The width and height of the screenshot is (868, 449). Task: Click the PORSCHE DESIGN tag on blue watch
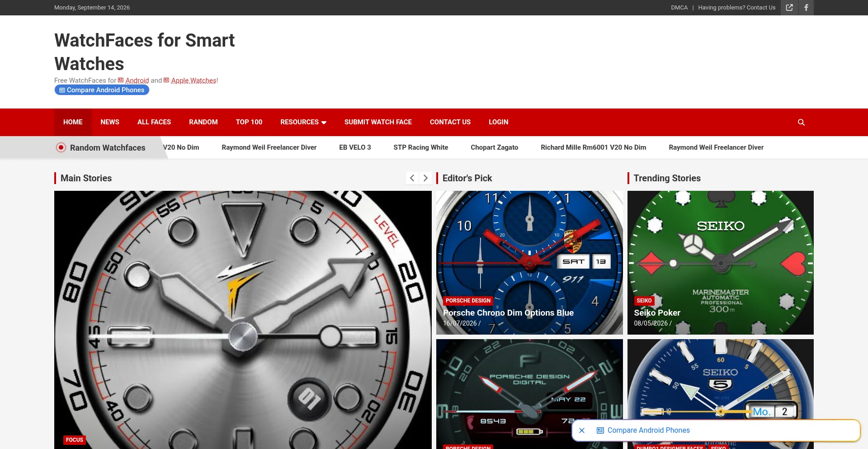[x=468, y=301]
